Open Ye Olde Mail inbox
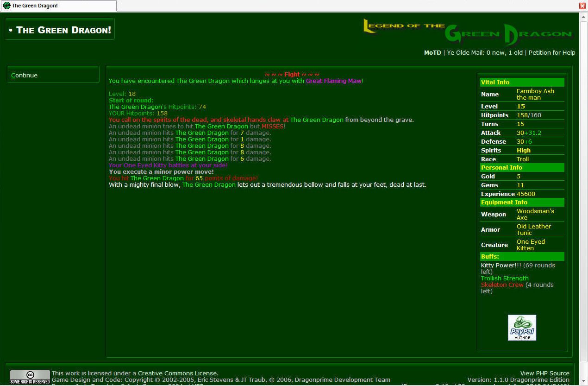 pos(484,53)
